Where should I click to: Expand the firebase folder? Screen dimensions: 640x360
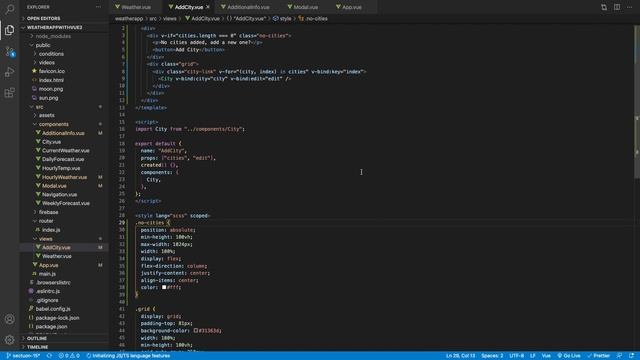pyautogui.click(x=48, y=212)
